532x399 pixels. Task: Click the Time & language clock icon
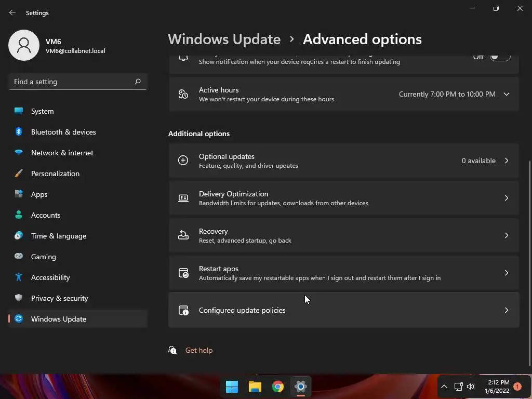(x=19, y=235)
